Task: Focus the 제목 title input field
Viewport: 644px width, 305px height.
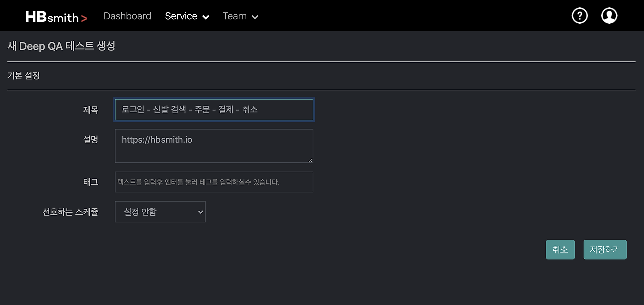Action: tap(214, 110)
